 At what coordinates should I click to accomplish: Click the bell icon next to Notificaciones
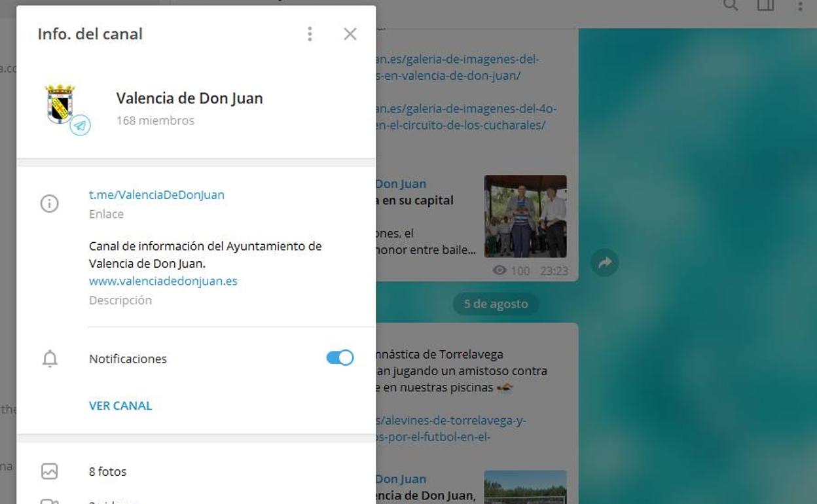point(50,359)
